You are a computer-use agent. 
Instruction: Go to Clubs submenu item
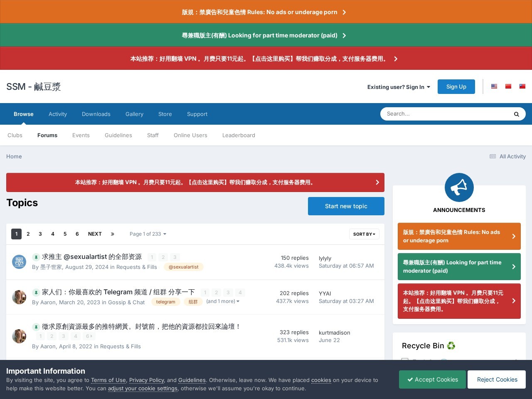(15, 135)
